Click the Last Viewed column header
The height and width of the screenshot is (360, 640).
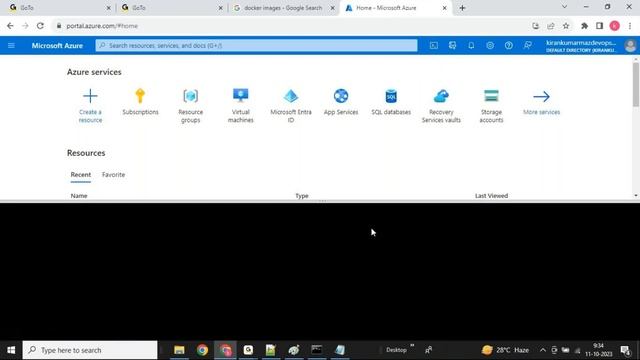coord(491,196)
